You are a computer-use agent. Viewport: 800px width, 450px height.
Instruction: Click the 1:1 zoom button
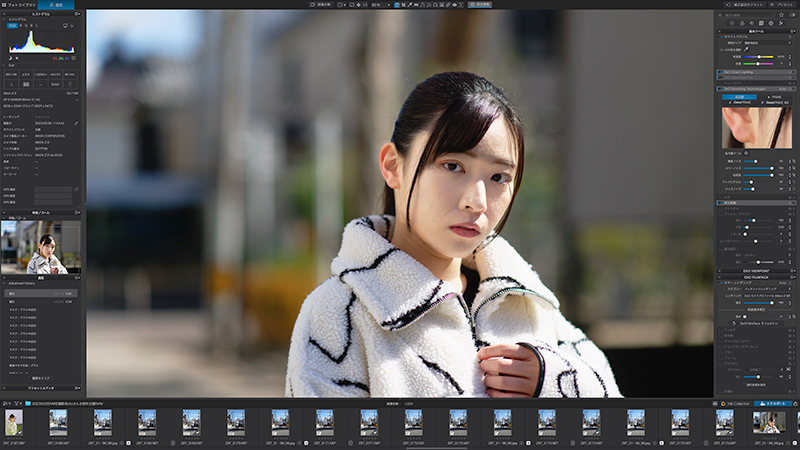click(365, 5)
